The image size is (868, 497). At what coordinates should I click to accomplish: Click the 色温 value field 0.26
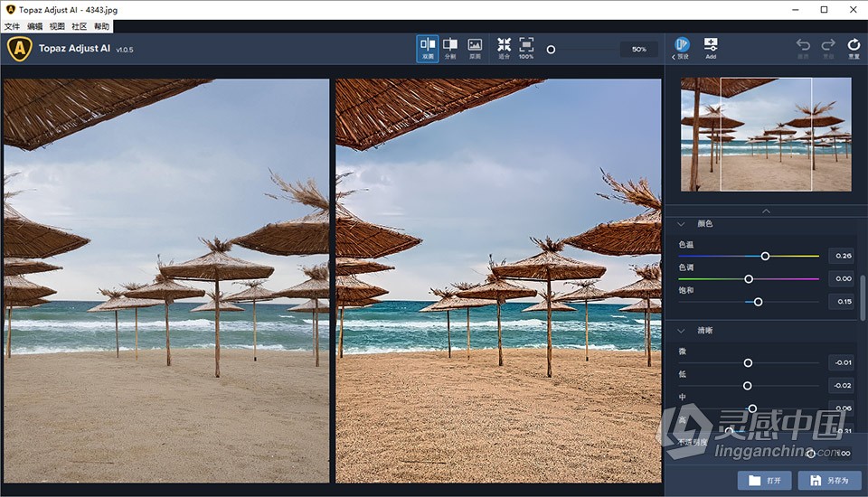842,256
